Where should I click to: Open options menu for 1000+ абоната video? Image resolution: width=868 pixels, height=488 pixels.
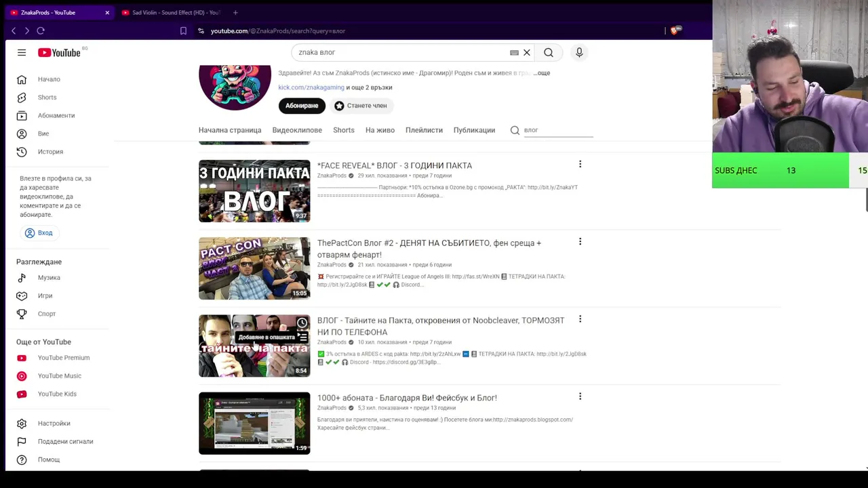[580, 396]
